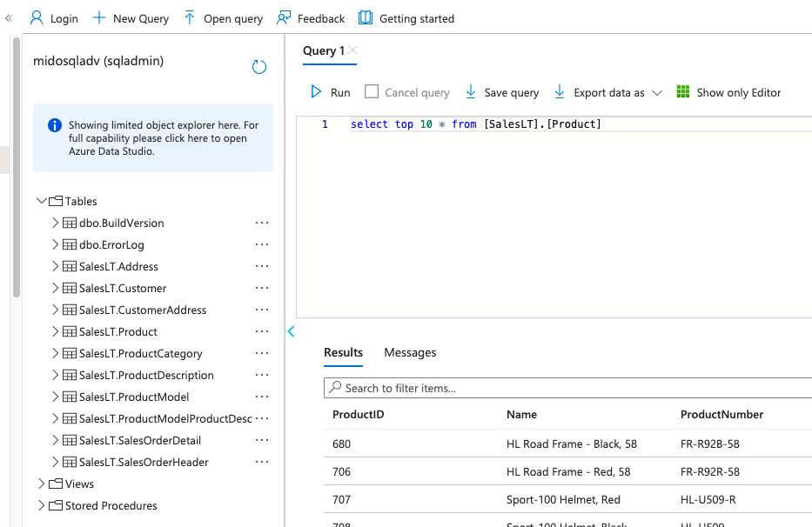Expand the dbo.ErrorLog table node
This screenshot has height=527, width=812.
[55, 245]
